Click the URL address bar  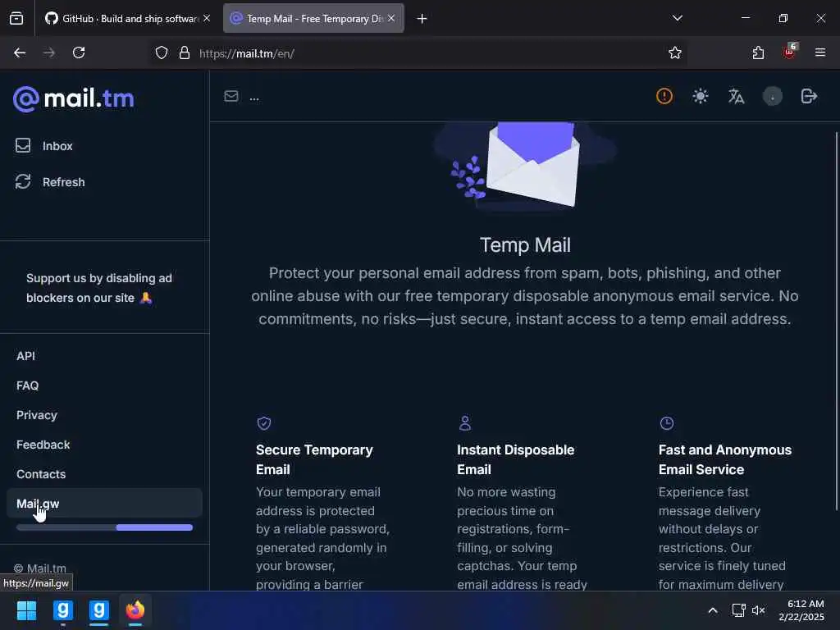418,53
